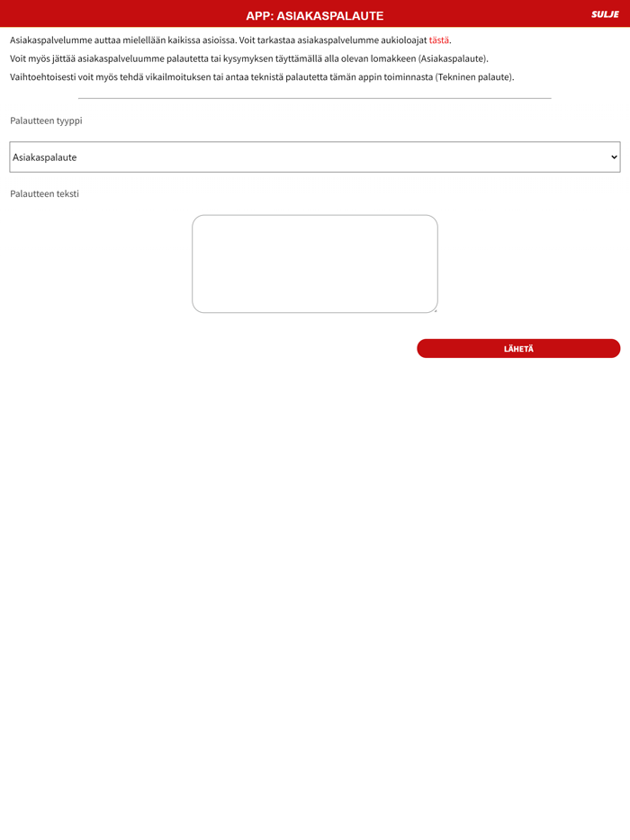Click the sentence starting 'Vaihtoehtoisesti voit myös'
The image size is (630, 840).
click(x=262, y=76)
